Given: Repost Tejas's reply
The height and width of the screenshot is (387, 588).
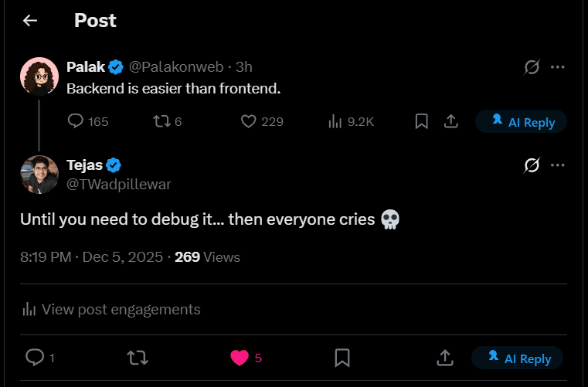Looking at the screenshot, I should [x=137, y=358].
